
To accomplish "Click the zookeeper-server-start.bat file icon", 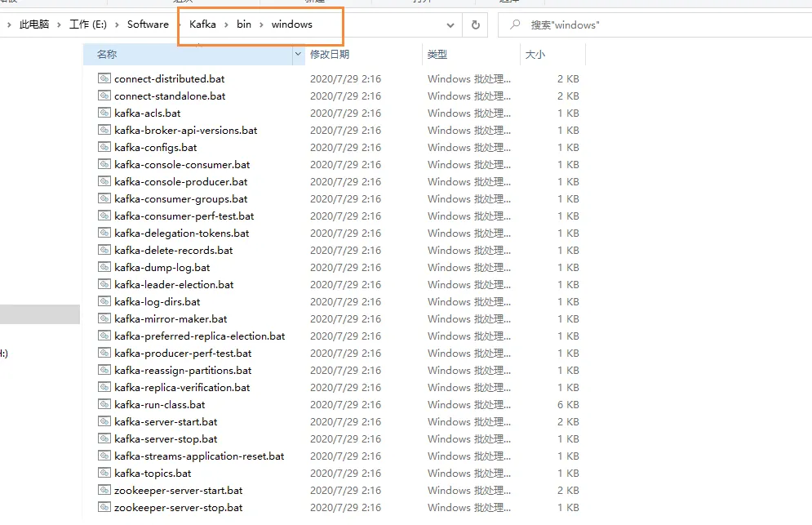I will pyautogui.click(x=104, y=491).
